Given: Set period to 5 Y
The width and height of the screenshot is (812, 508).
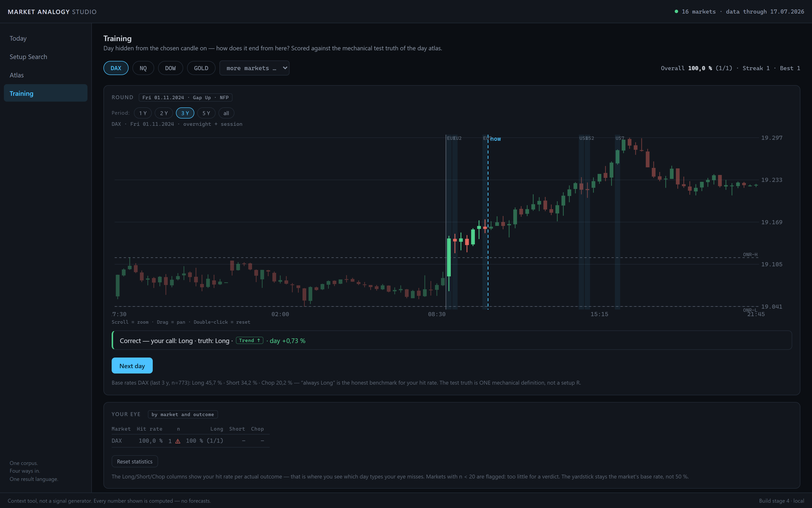Looking at the screenshot, I should click(x=206, y=113).
